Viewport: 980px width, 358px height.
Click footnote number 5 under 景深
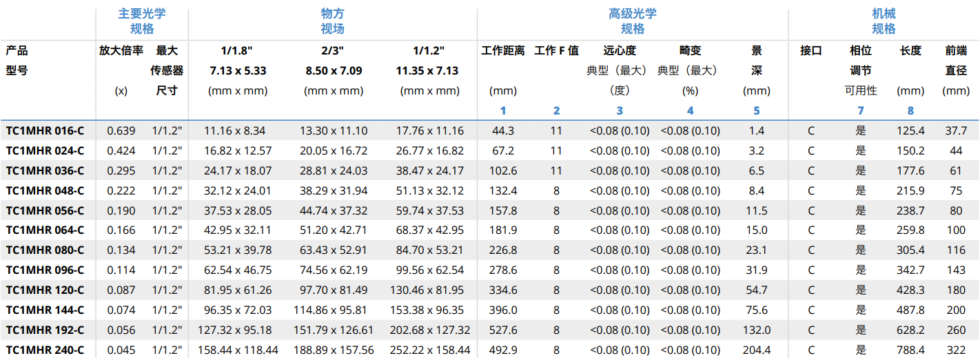756,110
